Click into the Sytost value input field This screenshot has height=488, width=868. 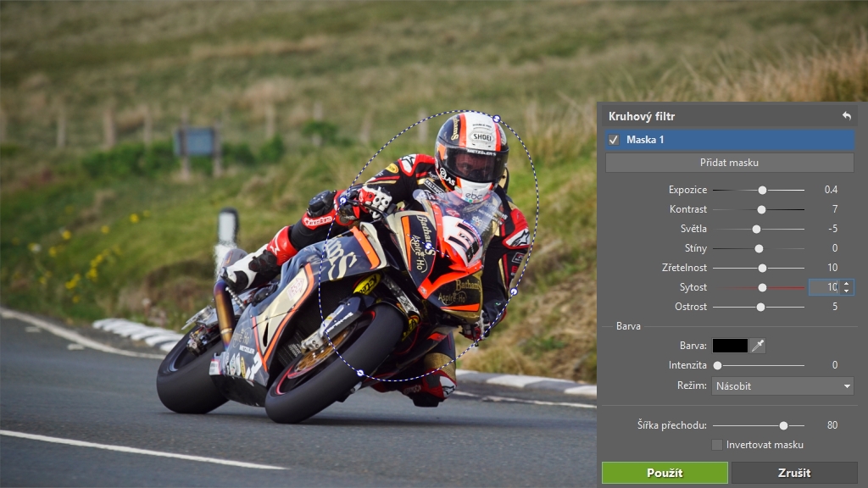822,287
